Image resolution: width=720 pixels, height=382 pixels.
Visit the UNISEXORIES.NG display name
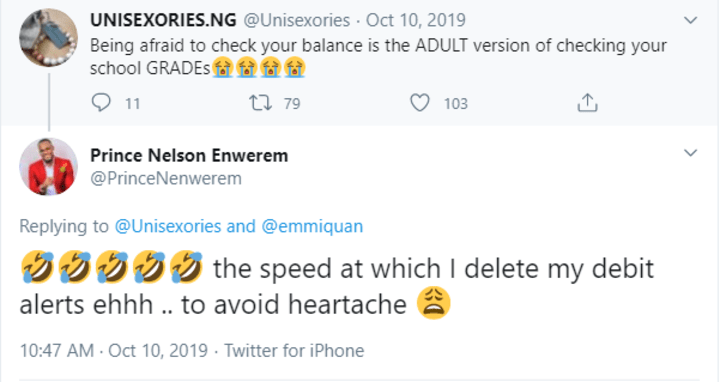tap(163, 20)
